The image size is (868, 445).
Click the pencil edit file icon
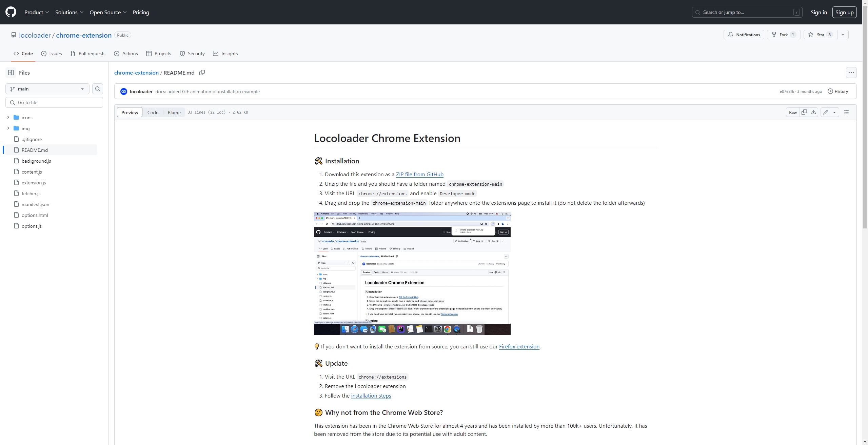(x=826, y=112)
